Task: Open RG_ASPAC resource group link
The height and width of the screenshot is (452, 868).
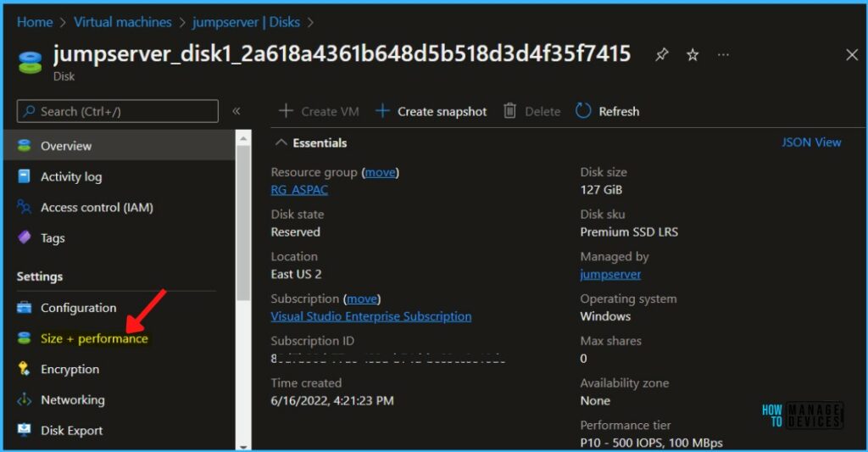Action: [299, 189]
